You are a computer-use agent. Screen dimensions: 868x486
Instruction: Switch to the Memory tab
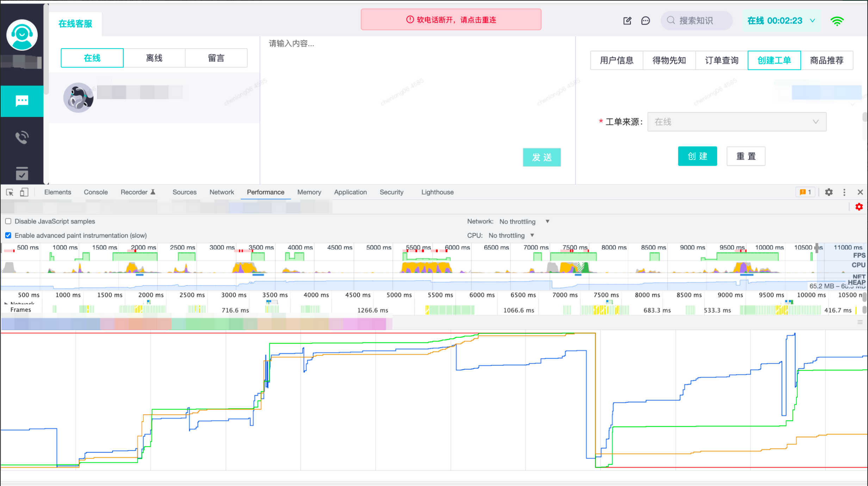309,192
